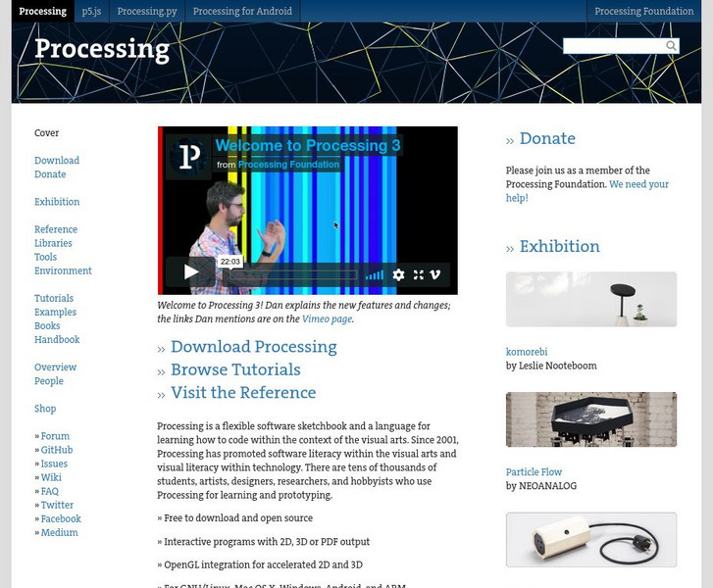Open the Processing Foundation tab
This screenshot has height=588, width=713.
644,11
